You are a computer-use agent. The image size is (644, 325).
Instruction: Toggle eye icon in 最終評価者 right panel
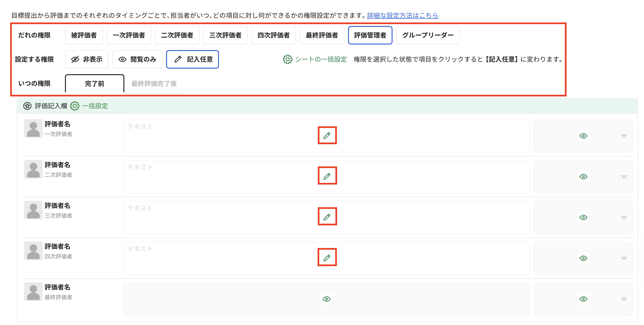(583, 299)
